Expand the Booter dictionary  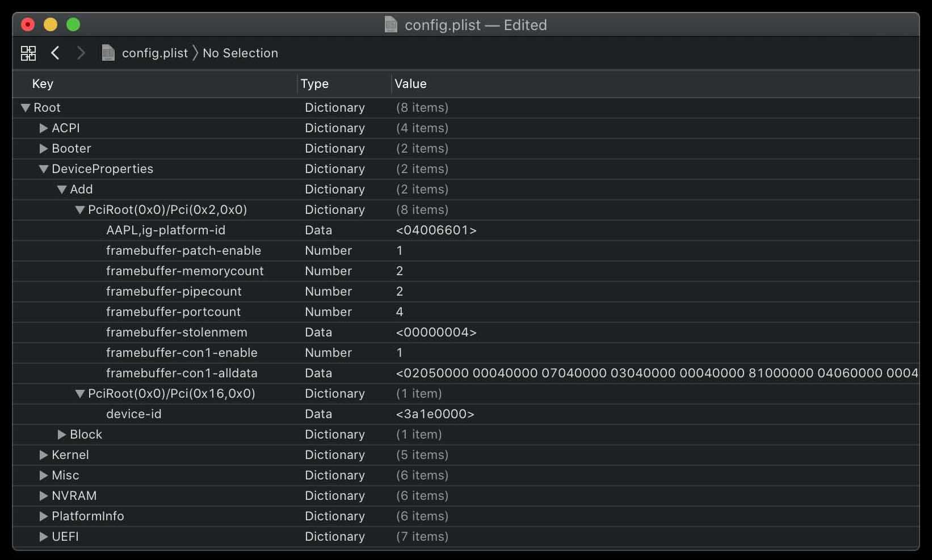(44, 149)
